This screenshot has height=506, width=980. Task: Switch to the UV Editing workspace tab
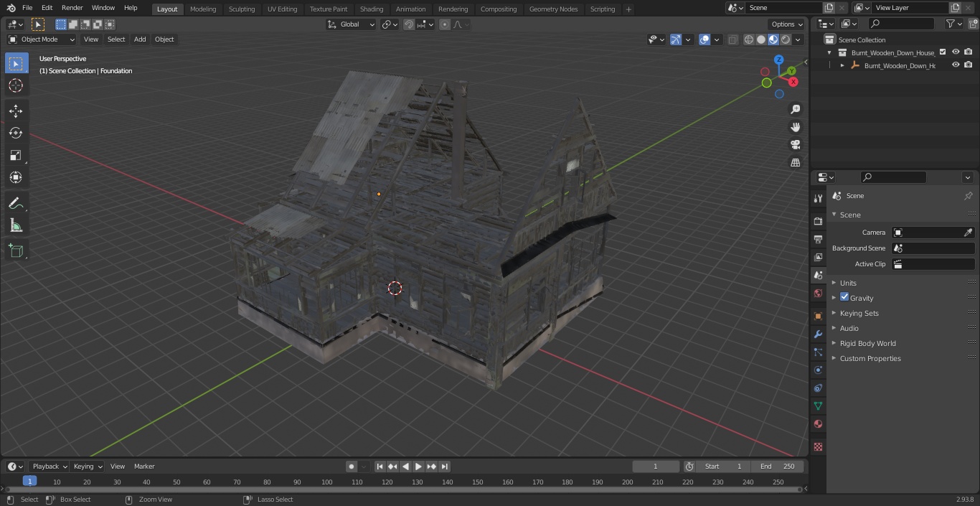[x=282, y=9]
